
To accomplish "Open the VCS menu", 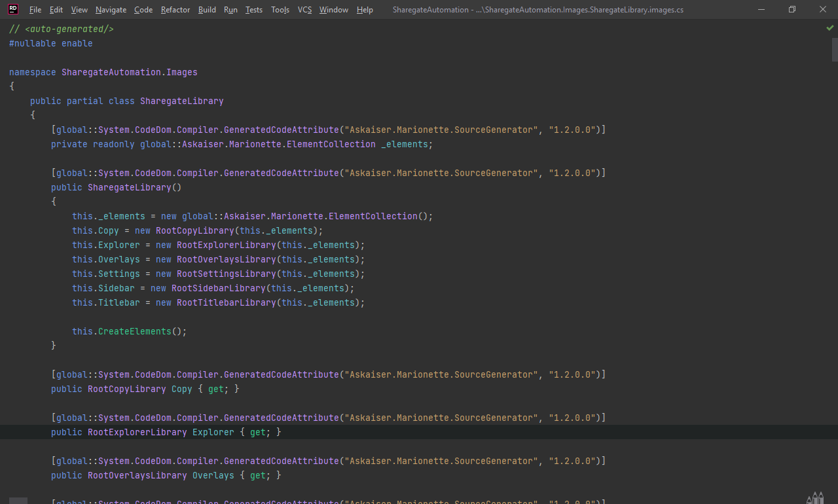I will (304, 10).
